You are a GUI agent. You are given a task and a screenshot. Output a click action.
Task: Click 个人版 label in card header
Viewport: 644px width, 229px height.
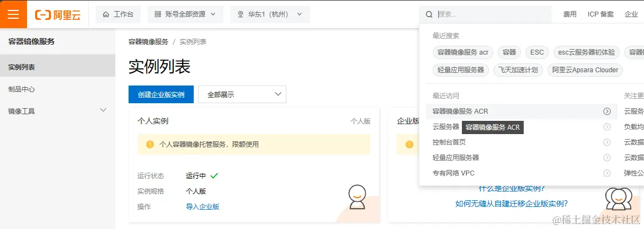click(360, 121)
